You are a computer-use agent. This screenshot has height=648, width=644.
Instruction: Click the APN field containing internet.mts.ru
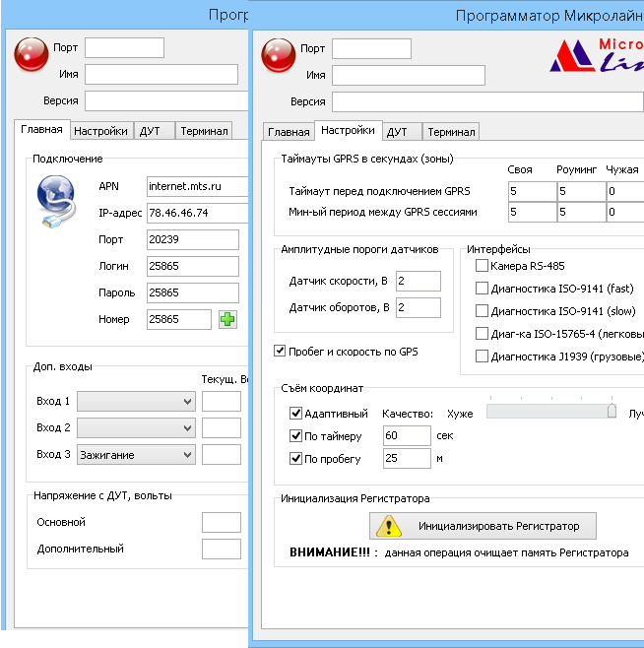point(196,186)
